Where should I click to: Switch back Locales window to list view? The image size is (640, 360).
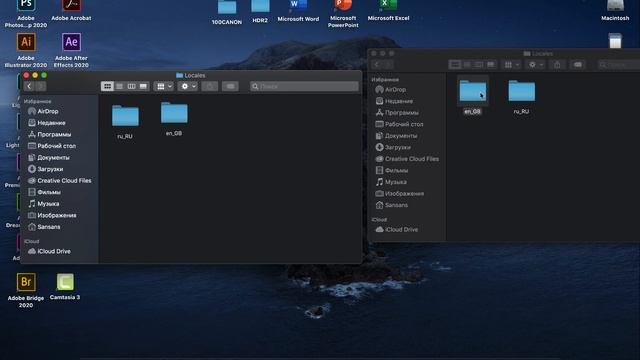pos(467,64)
